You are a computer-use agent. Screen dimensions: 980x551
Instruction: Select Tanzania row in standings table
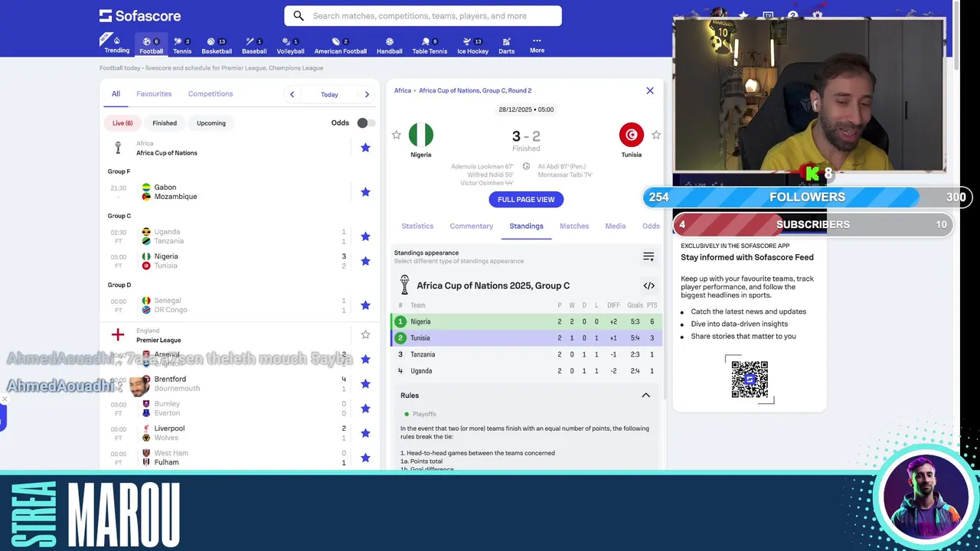526,354
